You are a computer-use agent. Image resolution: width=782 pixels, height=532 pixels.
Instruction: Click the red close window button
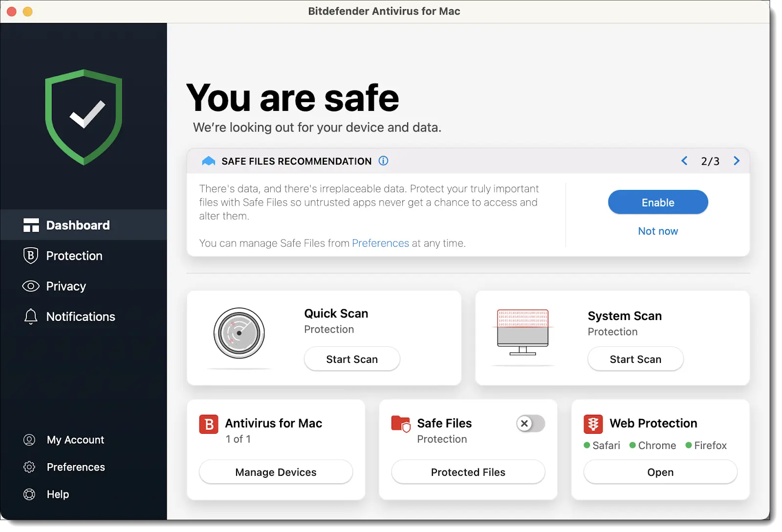click(12, 11)
